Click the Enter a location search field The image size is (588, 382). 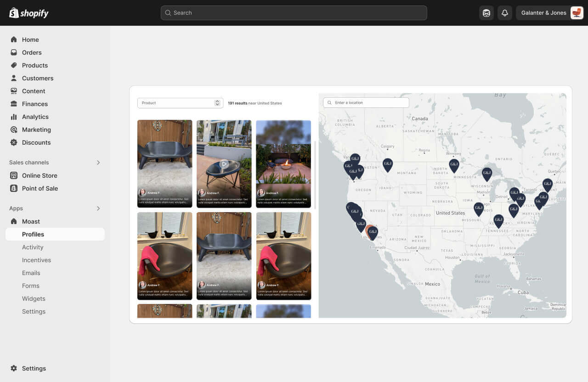366,102
